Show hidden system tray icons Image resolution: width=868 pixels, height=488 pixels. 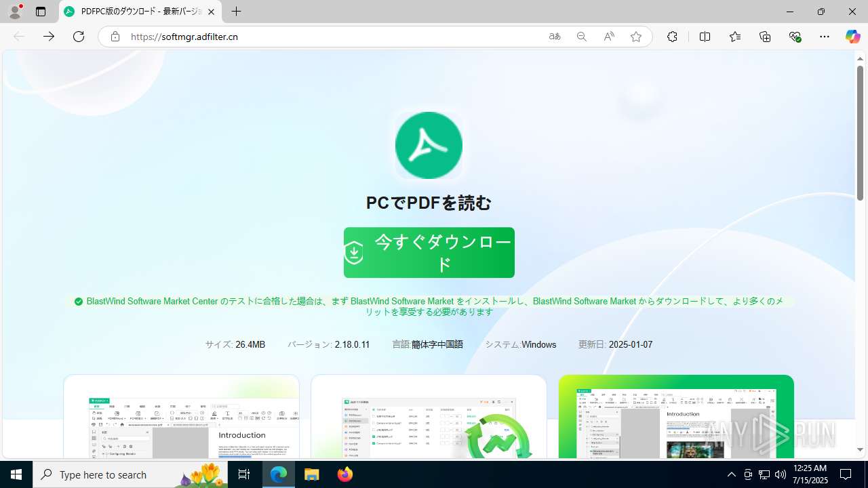[731, 474]
